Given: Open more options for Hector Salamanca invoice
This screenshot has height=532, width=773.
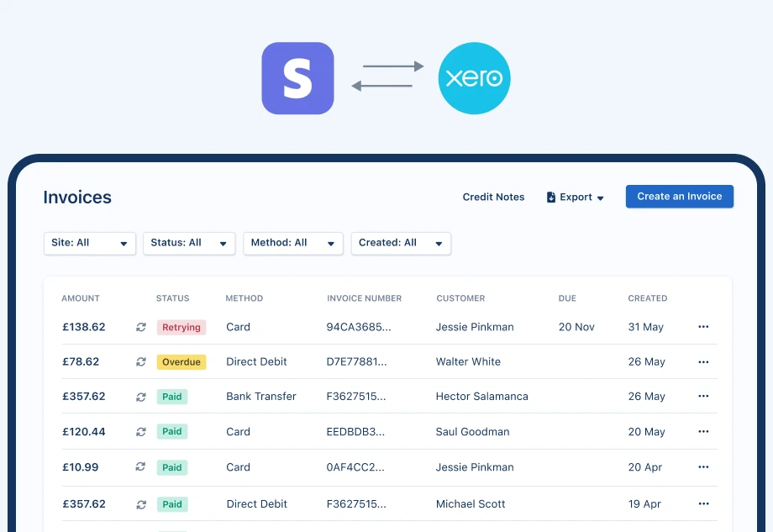Looking at the screenshot, I should [x=703, y=397].
